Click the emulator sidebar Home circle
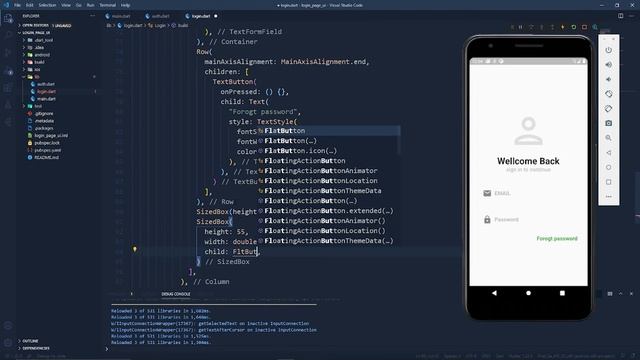The width and height of the screenshot is (640, 360). [609, 167]
